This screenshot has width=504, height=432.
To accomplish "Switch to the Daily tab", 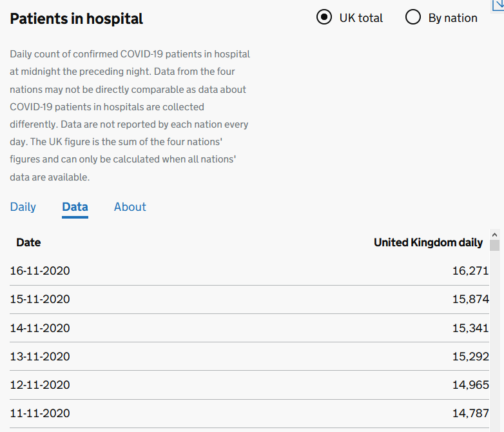I will [23, 207].
